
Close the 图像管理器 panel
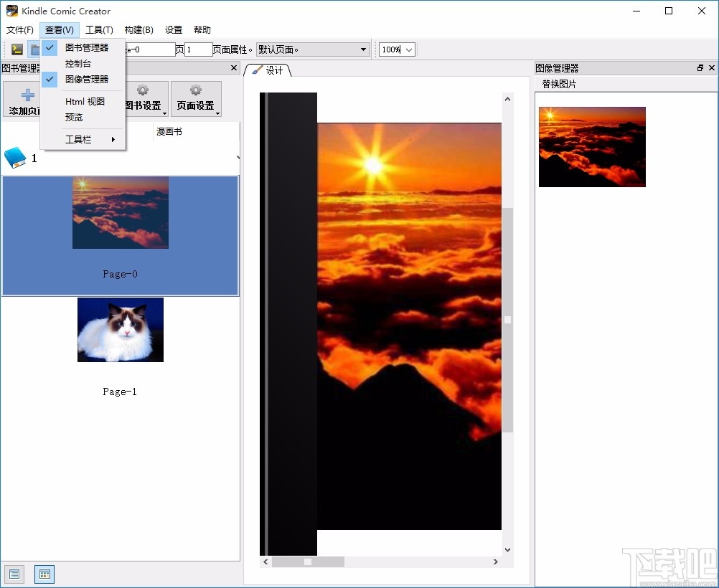pyautogui.click(x=712, y=68)
